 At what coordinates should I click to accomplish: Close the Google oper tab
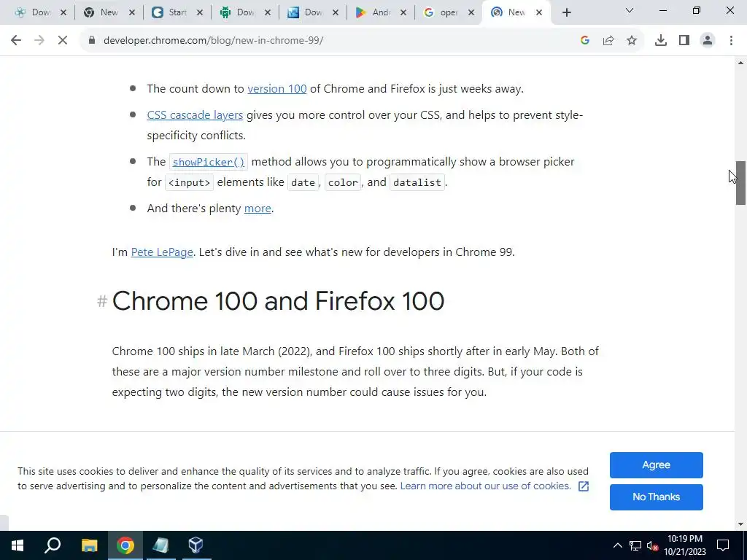[x=471, y=13]
